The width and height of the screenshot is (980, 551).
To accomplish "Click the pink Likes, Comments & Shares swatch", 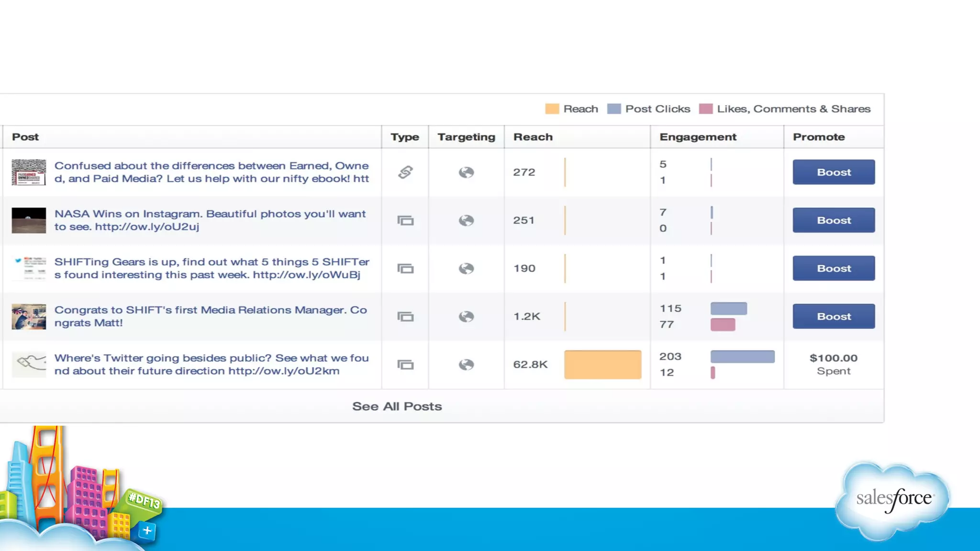I will (x=705, y=109).
